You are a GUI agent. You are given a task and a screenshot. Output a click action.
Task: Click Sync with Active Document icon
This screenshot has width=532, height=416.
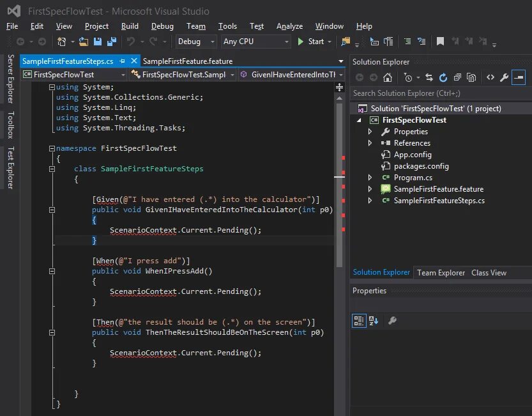coord(429,77)
